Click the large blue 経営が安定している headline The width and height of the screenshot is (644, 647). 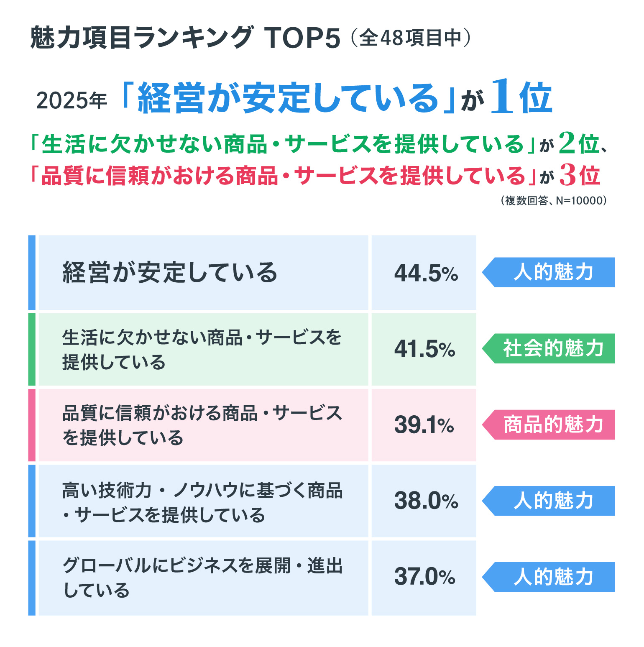287,99
